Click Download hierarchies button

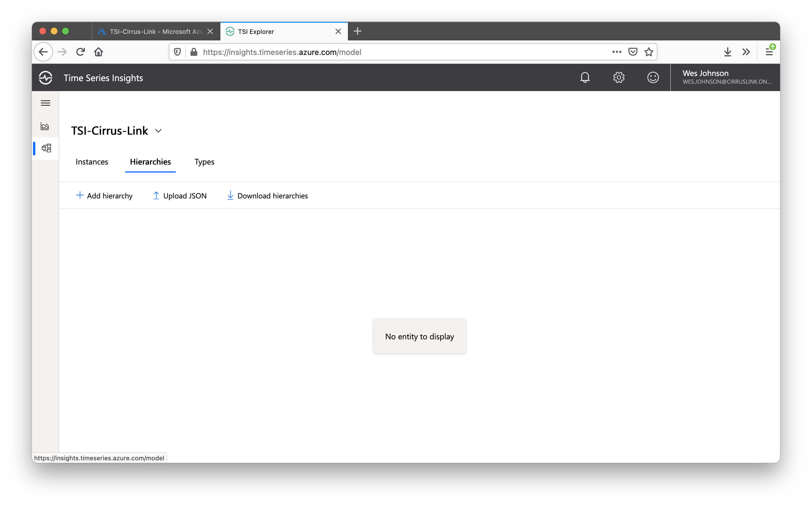(268, 196)
